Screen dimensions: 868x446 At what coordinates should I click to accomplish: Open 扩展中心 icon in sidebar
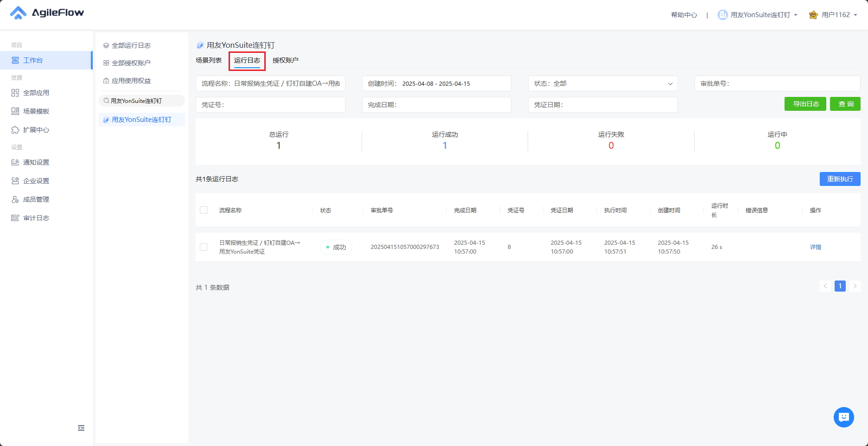pyautogui.click(x=15, y=130)
